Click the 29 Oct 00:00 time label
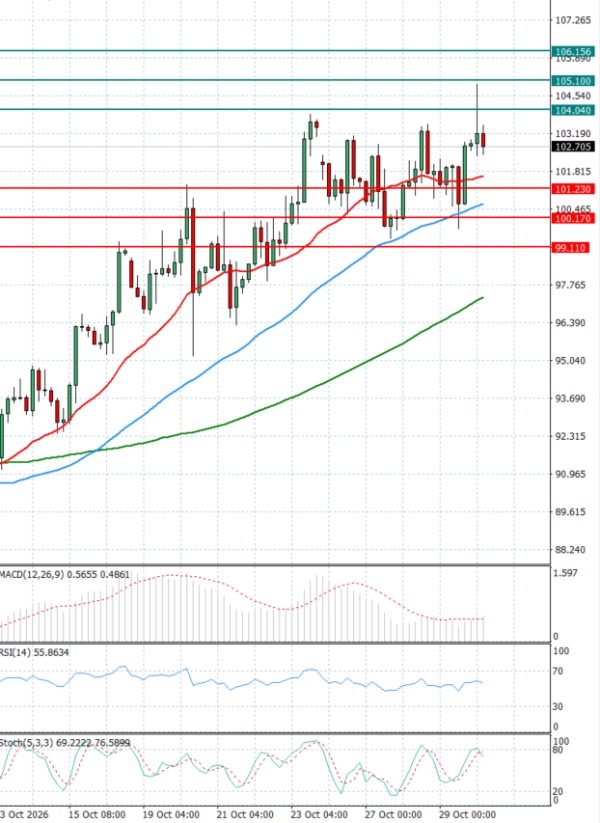This screenshot has height=823, width=600. 467,815
